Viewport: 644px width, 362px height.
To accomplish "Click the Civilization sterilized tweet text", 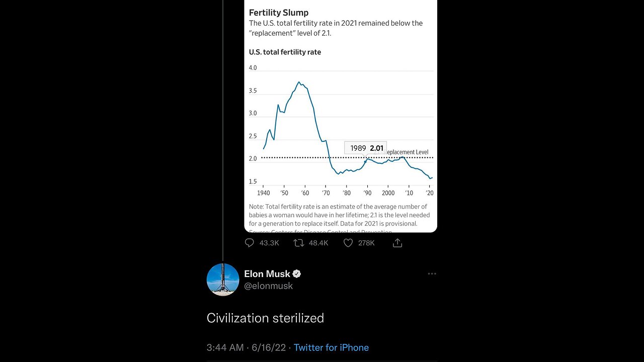I will [265, 318].
